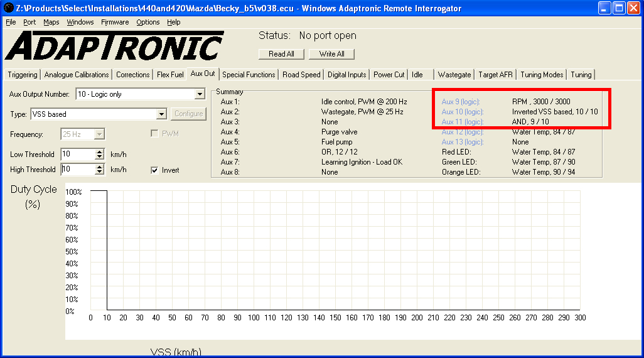Click into the Low Threshold input field
This screenshot has width=644, height=358.
click(x=77, y=155)
